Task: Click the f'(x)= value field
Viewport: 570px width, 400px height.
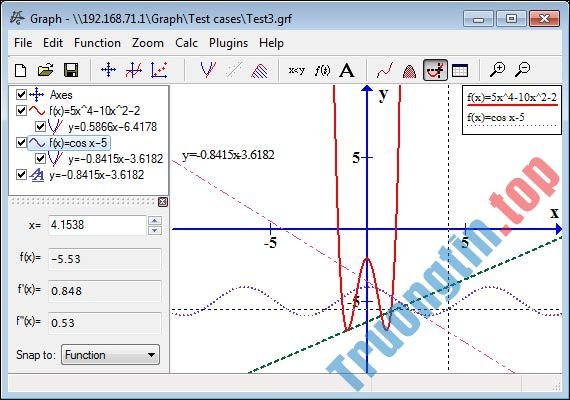Action: [x=105, y=291]
